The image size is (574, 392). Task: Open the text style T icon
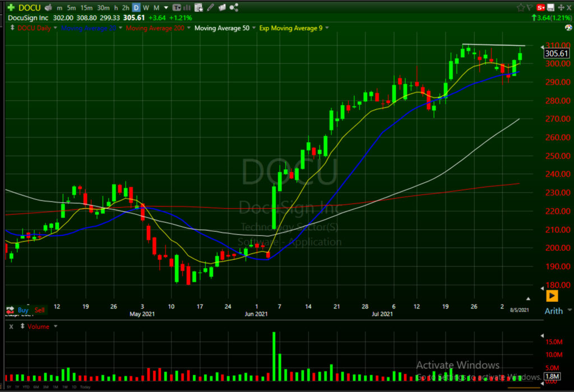click(x=177, y=7)
